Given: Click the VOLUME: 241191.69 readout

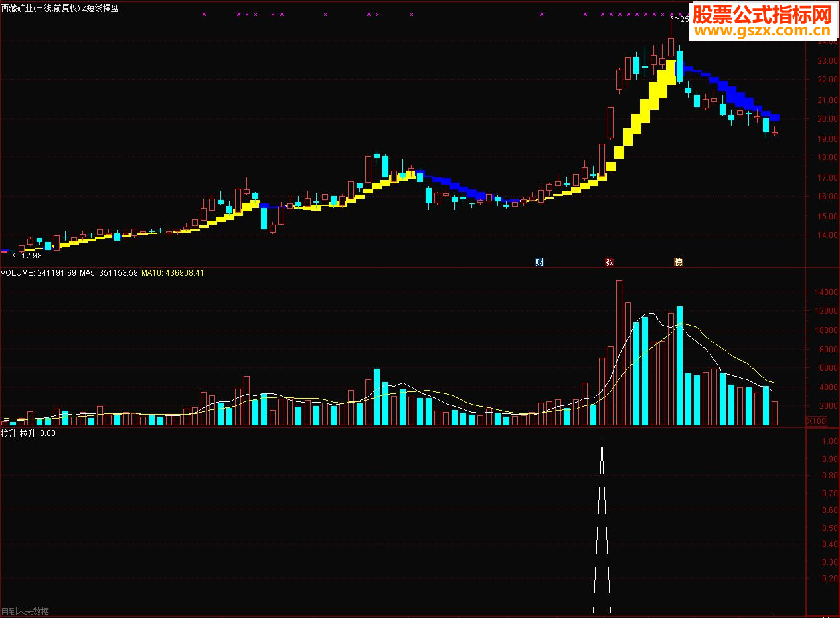Looking at the screenshot, I should [38, 273].
